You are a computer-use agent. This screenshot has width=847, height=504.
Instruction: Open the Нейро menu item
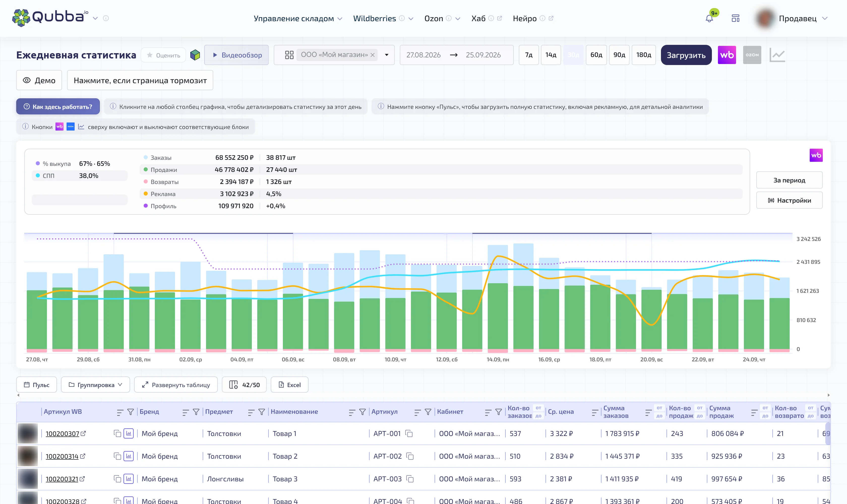pos(525,18)
